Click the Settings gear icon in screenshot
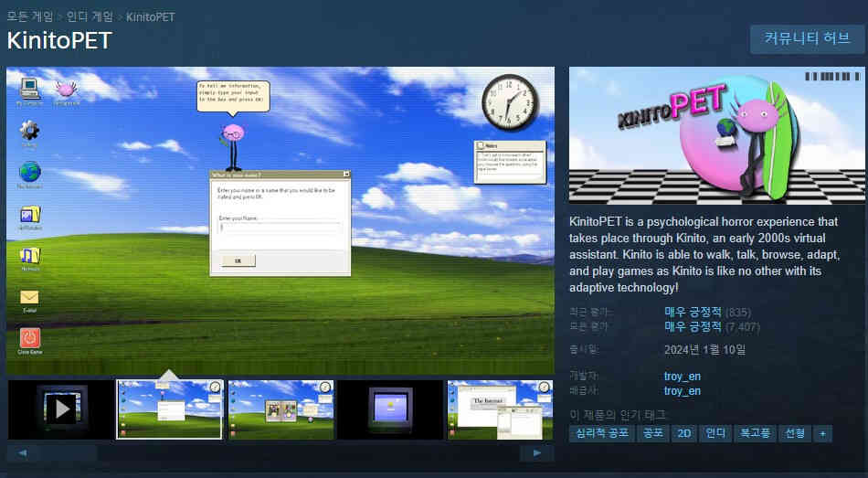The height and width of the screenshot is (478, 868). pos(29,133)
